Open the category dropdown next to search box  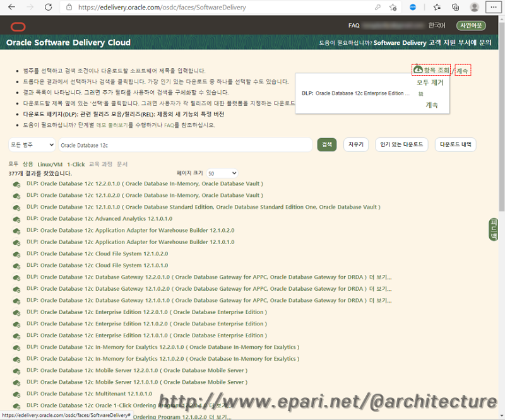click(32, 145)
